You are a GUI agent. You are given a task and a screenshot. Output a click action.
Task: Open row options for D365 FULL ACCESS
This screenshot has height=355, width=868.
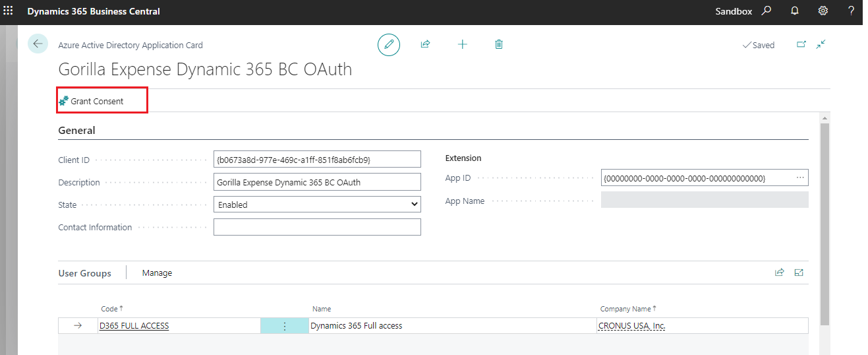[x=285, y=326]
